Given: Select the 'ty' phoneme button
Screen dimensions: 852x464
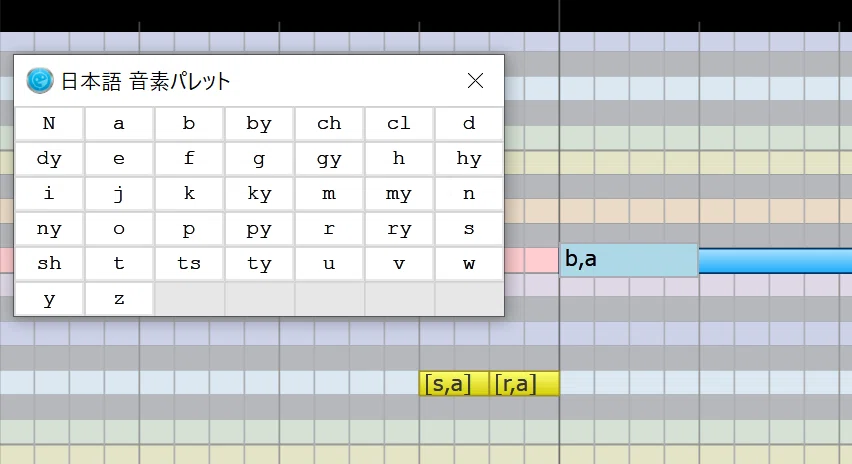Looking at the screenshot, I should tap(259, 264).
